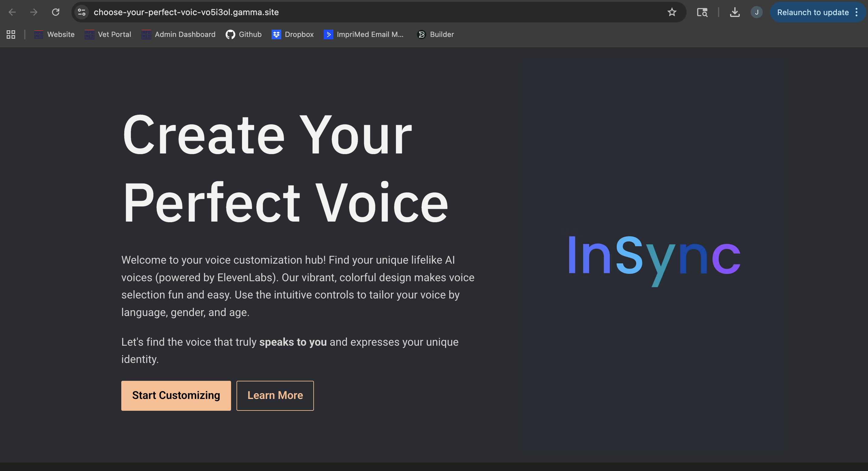
Task: Click the Learn More button
Action: click(275, 396)
